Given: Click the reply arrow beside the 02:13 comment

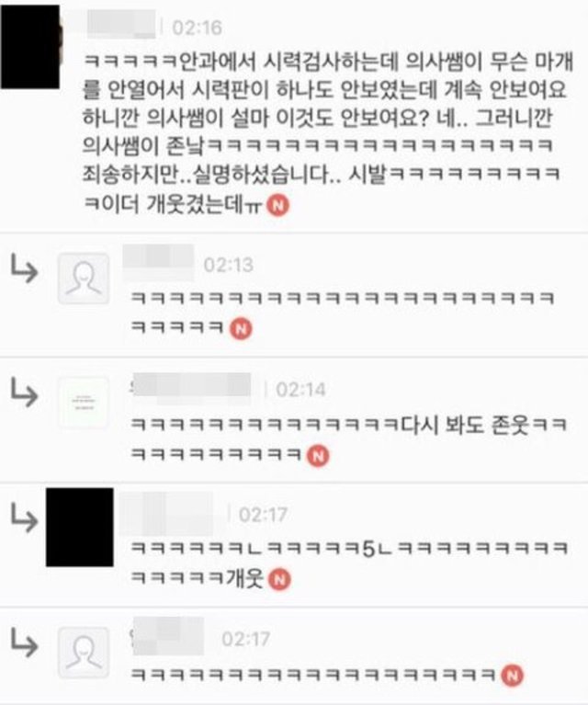Looking at the screenshot, I should pyautogui.click(x=24, y=268).
